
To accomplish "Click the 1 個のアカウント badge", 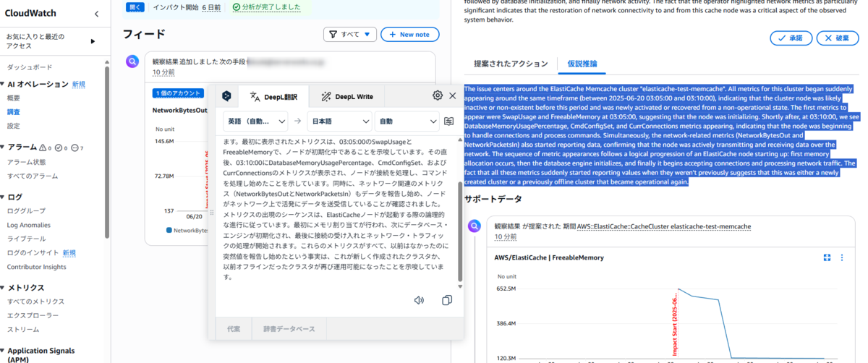I will click(176, 93).
